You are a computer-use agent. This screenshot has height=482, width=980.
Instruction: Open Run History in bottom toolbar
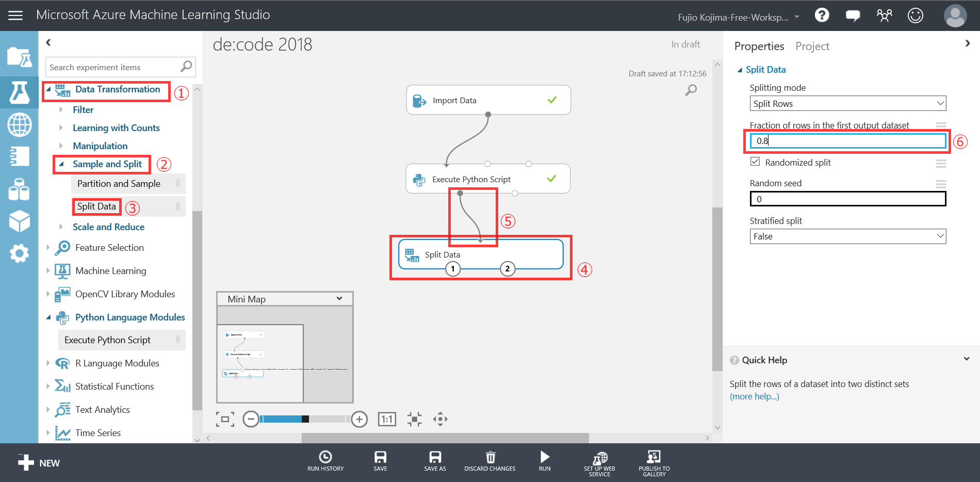point(325,461)
